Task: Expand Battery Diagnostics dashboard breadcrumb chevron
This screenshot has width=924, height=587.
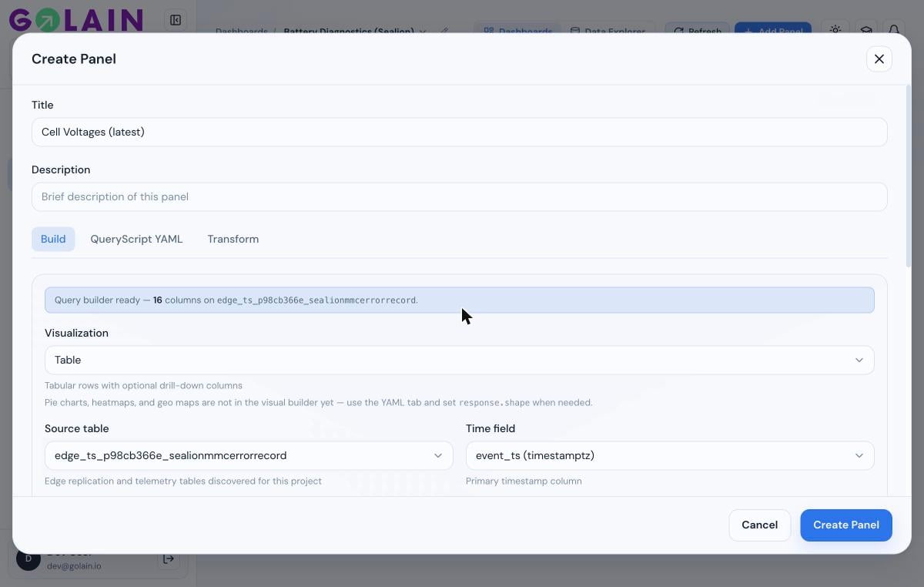Action: pos(423,32)
